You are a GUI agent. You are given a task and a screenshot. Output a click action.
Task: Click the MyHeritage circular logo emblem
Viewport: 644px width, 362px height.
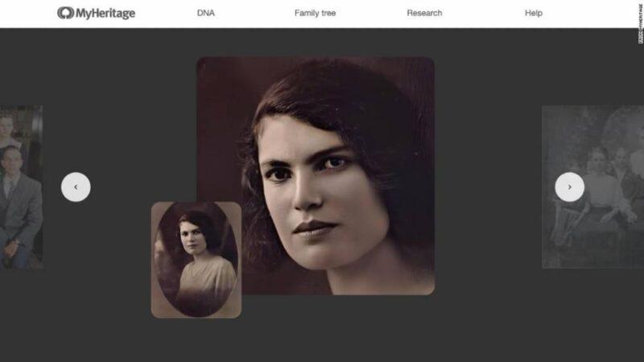[x=65, y=13]
